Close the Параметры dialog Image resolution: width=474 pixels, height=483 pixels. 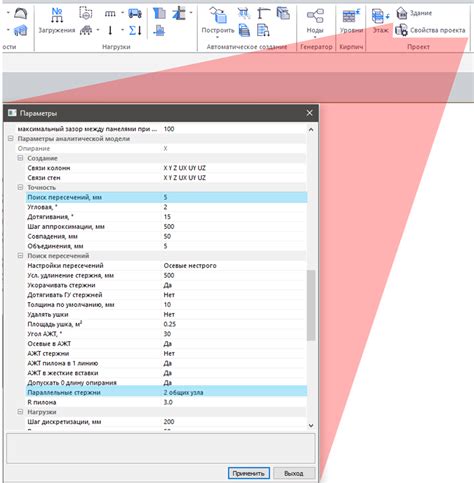coord(309,113)
